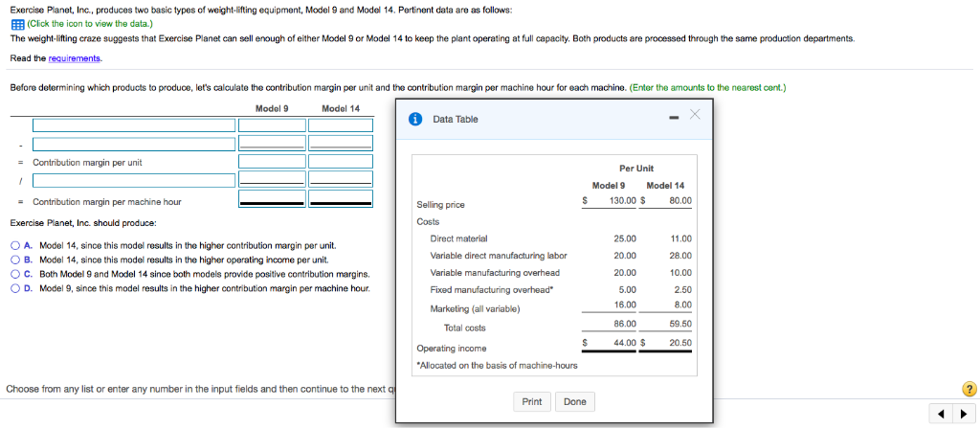
Task: Click second row Model 14 input field
Action: (341, 144)
